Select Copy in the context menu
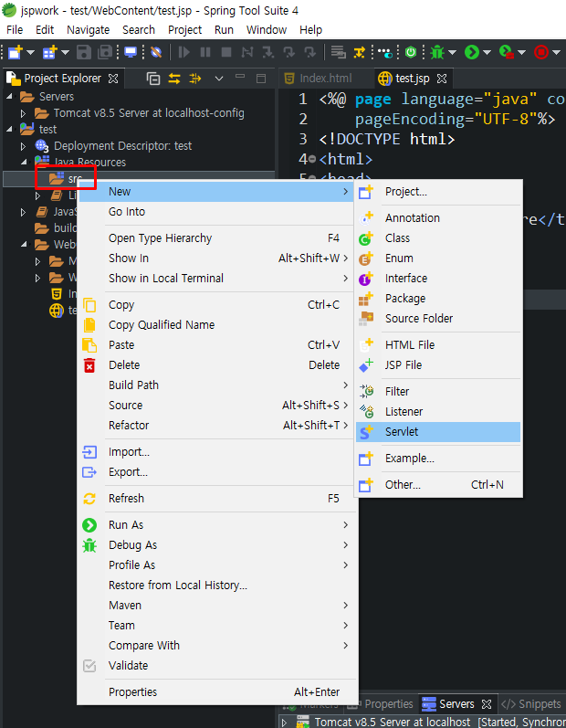 215,304
